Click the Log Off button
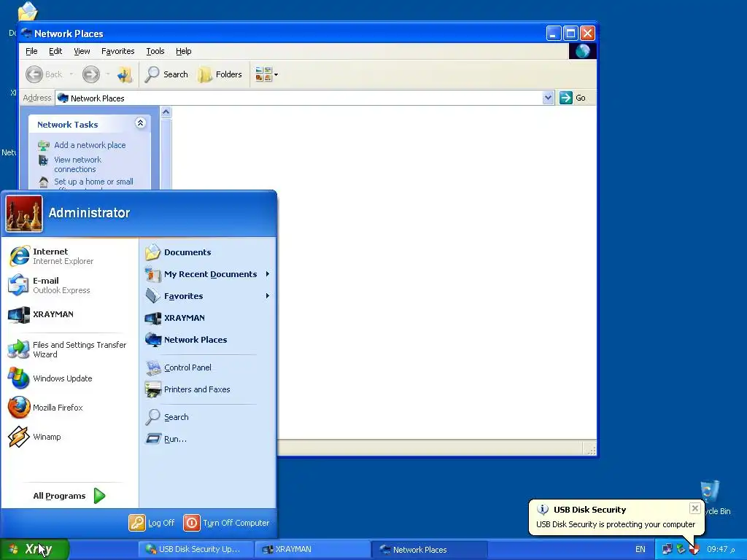Image resolution: width=747 pixels, height=560 pixels. pos(152,523)
